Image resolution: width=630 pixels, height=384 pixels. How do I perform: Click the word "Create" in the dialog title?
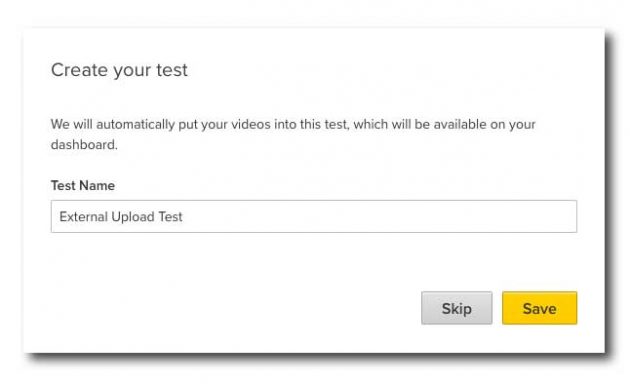[80, 70]
